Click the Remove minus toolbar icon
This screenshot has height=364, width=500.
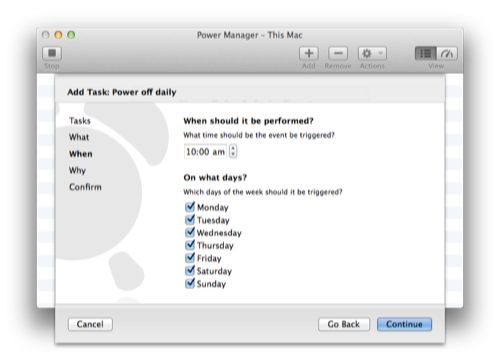pos(338,53)
